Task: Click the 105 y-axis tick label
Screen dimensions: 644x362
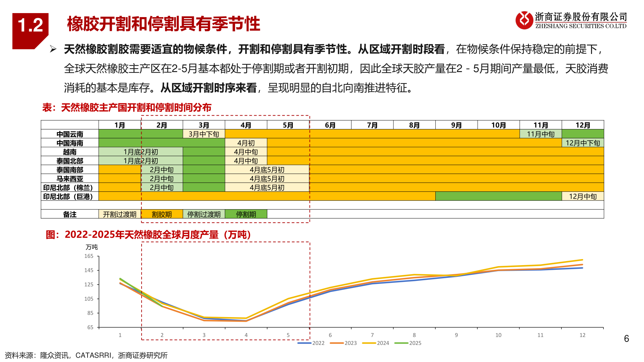Action: point(89,299)
